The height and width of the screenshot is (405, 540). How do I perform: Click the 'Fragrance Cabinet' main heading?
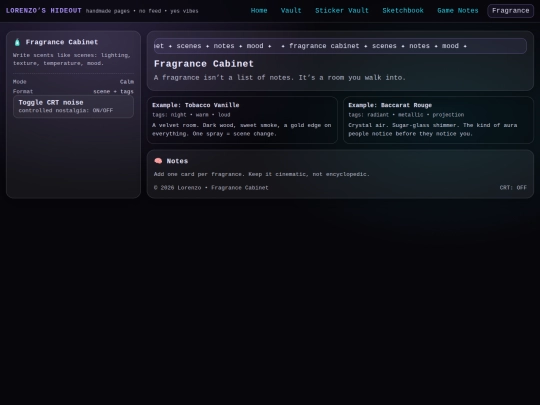tap(204, 64)
